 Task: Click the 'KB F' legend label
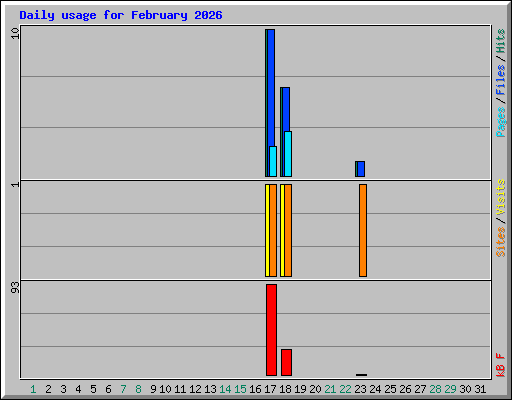point(501,365)
